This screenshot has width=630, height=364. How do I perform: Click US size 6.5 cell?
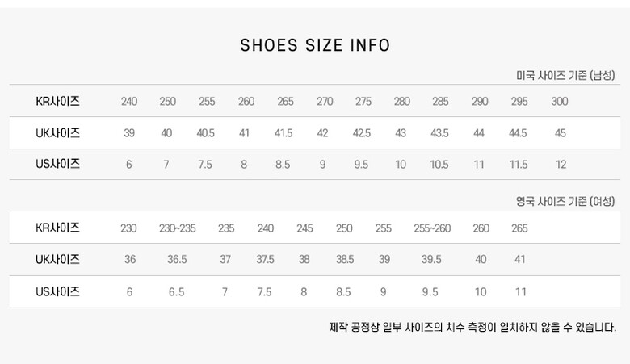(x=176, y=292)
